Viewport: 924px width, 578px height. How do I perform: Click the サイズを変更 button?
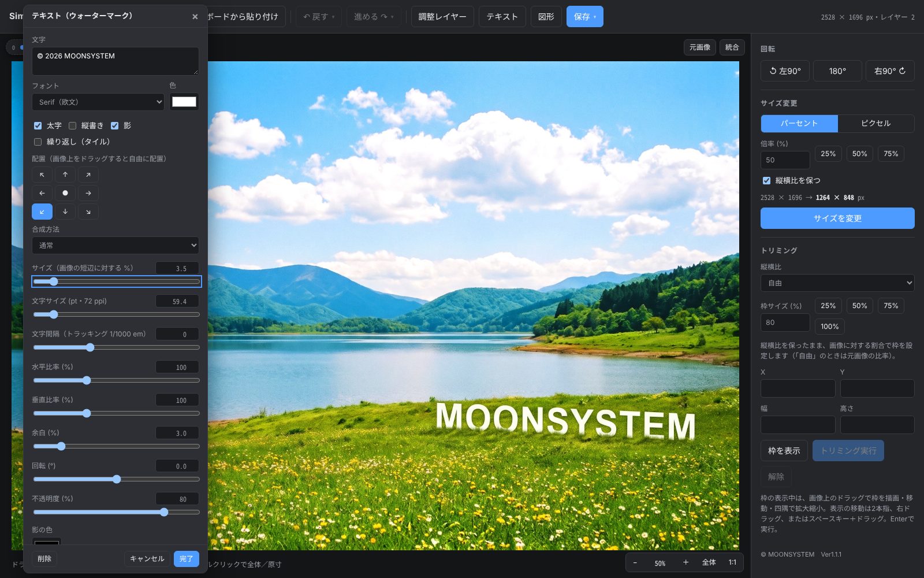click(837, 218)
